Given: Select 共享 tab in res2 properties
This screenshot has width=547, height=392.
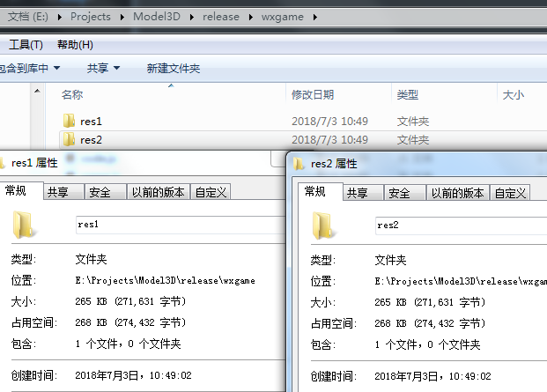Looking at the screenshot, I should [357, 193].
